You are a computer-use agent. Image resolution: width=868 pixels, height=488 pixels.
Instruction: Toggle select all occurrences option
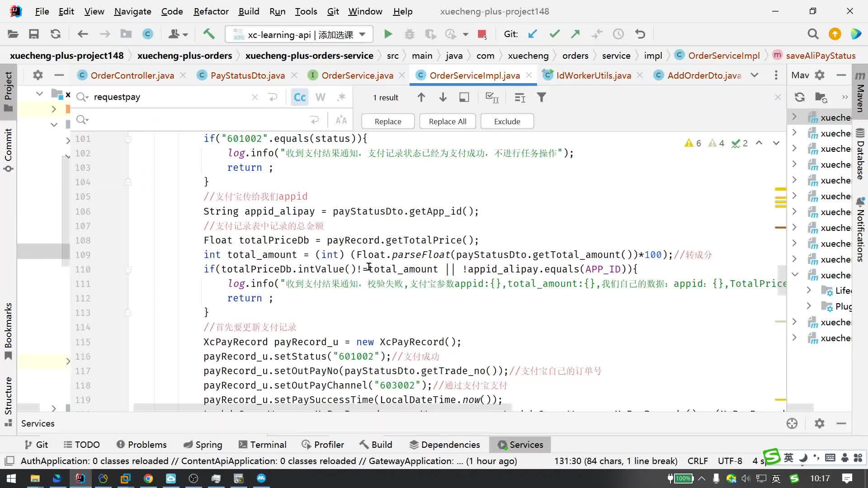point(491,97)
